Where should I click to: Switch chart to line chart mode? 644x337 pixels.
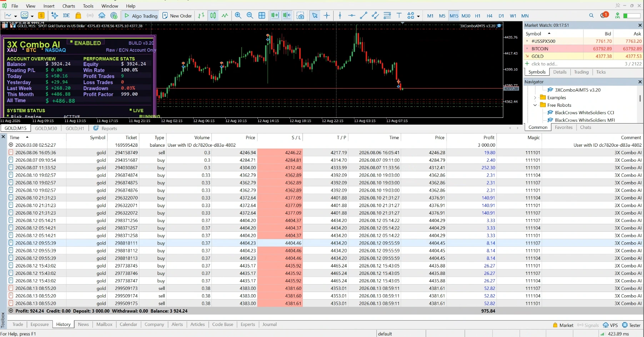pyautogui.click(x=225, y=15)
